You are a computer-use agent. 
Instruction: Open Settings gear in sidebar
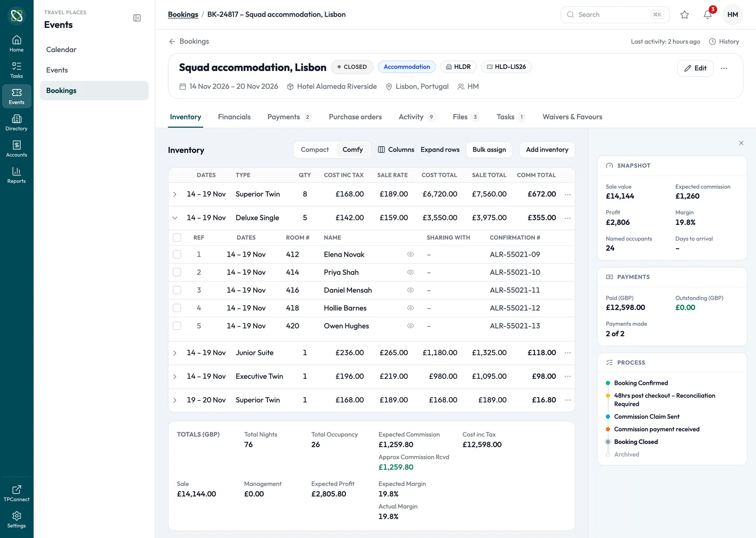coord(17,520)
